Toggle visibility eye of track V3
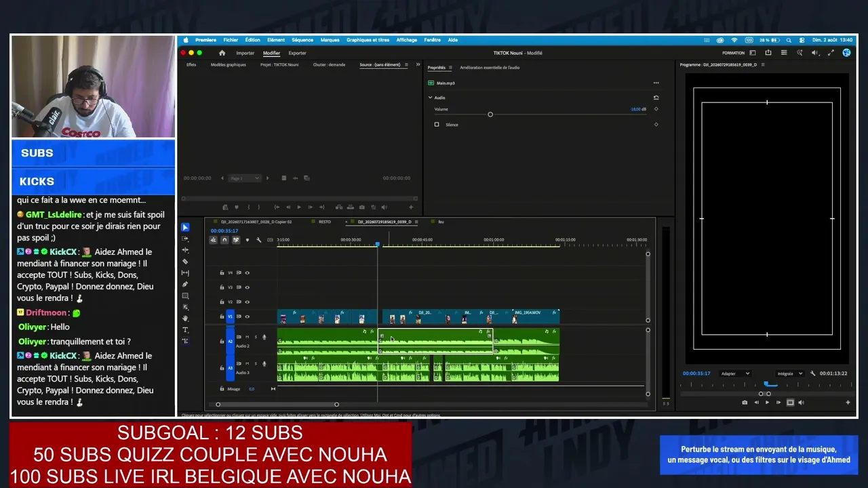868x488 pixels. 247,287
